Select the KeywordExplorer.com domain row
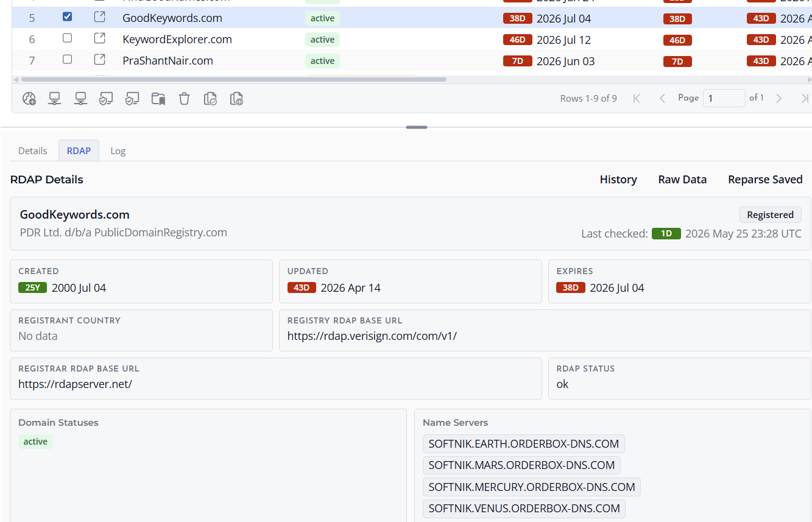 (x=177, y=40)
